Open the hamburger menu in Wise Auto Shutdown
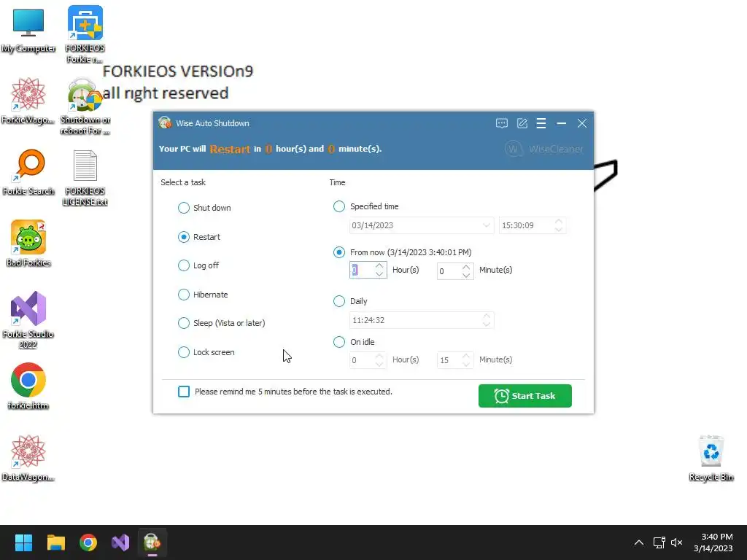747x560 pixels. click(x=541, y=123)
